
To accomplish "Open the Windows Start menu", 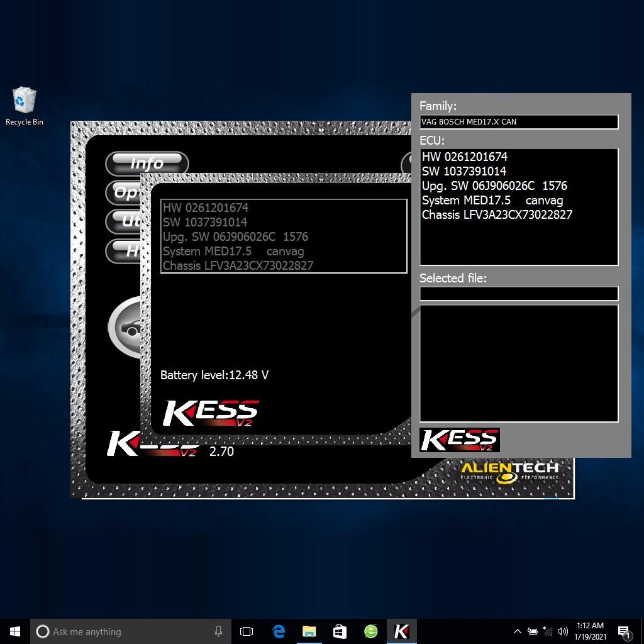I will coord(15,631).
